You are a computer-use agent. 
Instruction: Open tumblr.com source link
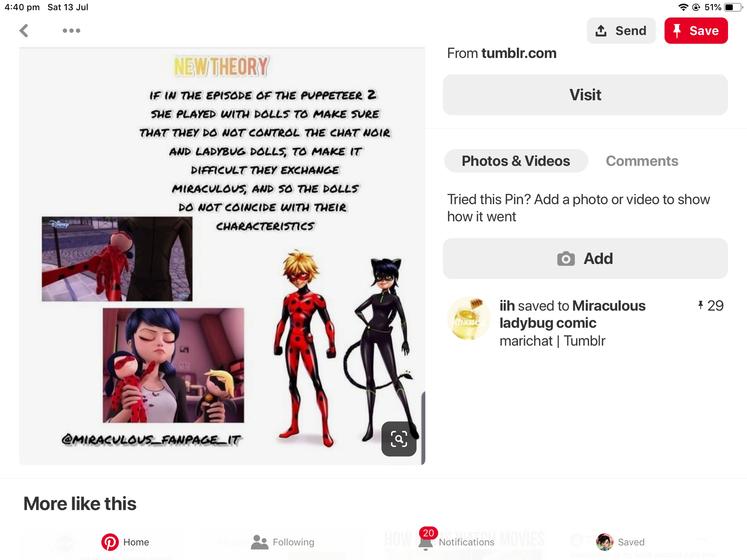click(x=519, y=53)
